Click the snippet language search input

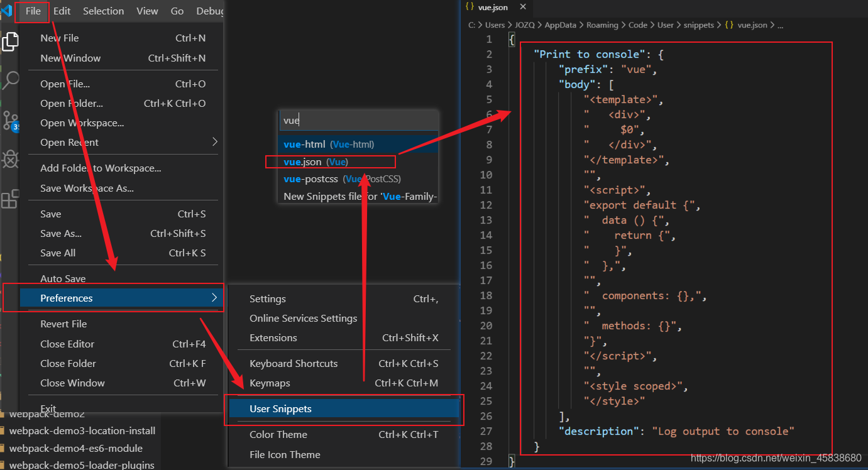pyautogui.click(x=359, y=120)
